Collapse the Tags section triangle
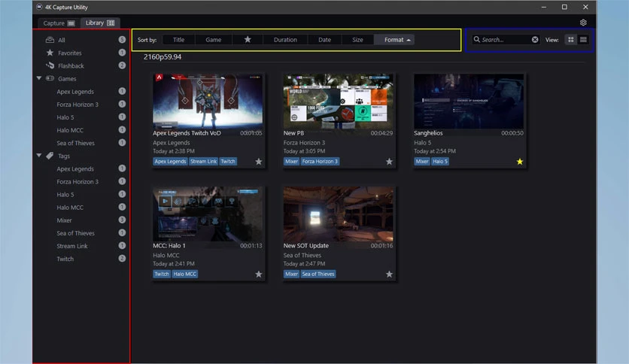This screenshot has height=364, width=629. coord(39,156)
